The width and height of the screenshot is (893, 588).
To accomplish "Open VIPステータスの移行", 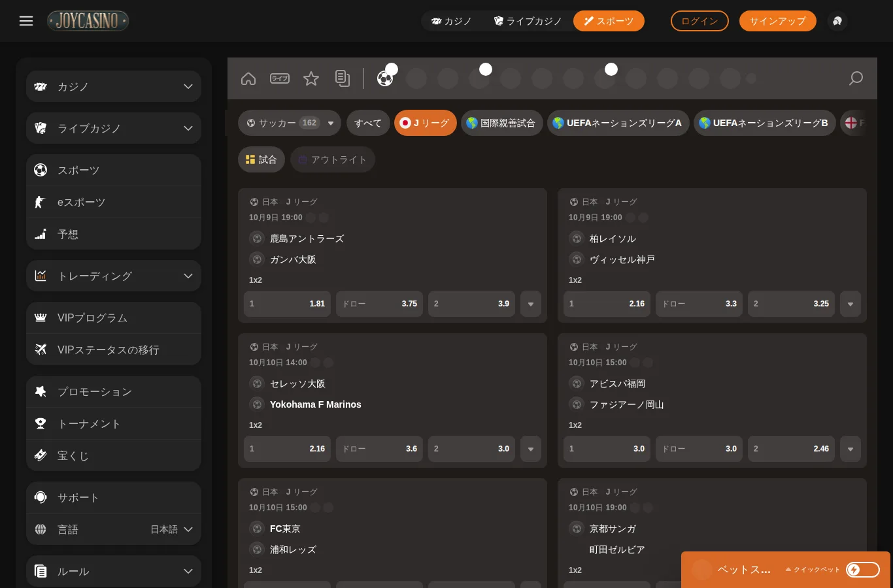I will click(x=114, y=350).
